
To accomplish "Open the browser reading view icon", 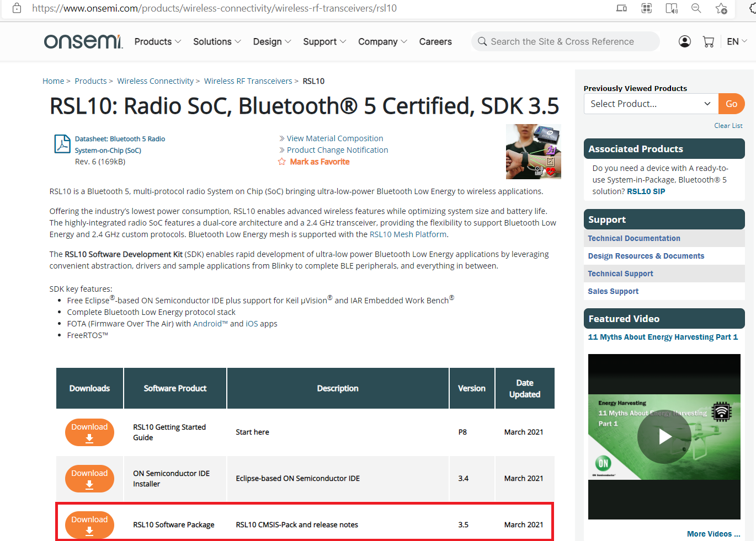I will click(x=672, y=8).
